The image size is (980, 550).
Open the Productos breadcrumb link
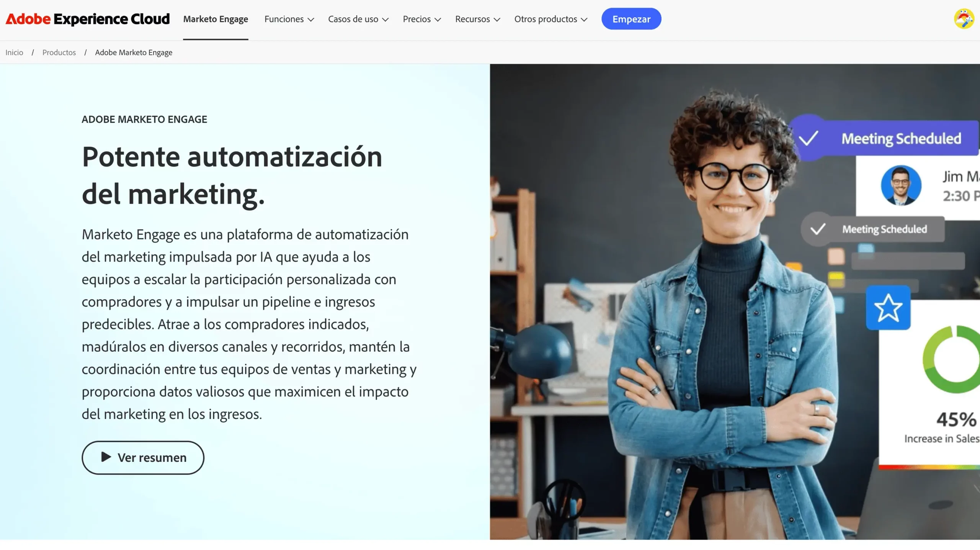[59, 52]
